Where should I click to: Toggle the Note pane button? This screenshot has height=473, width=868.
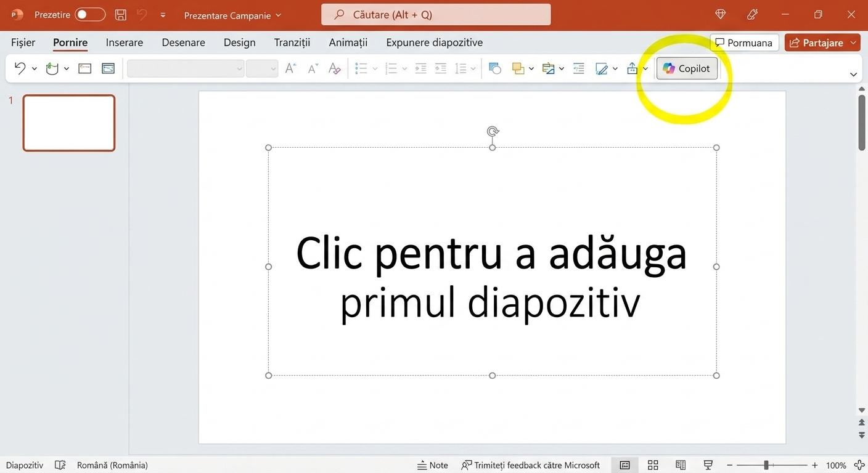tap(433, 465)
